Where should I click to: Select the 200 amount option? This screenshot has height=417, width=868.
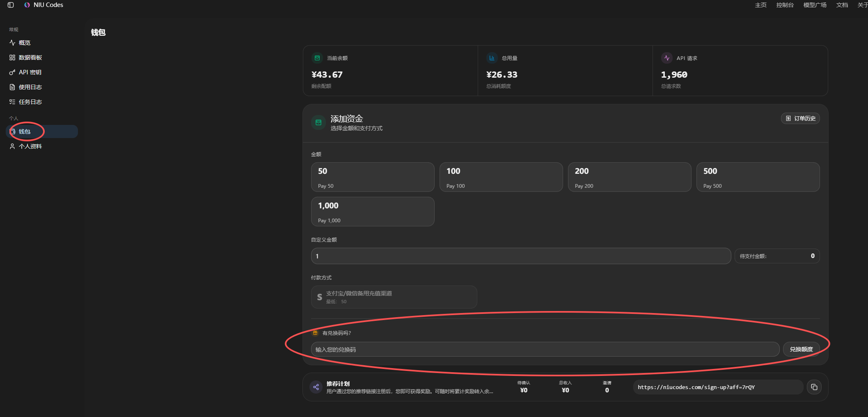[630, 177]
